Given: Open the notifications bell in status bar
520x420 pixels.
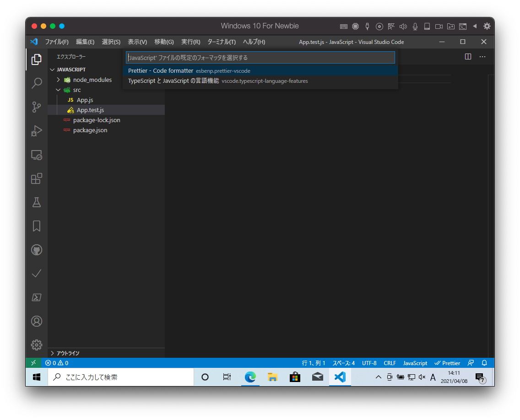Looking at the screenshot, I should pyautogui.click(x=484, y=363).
